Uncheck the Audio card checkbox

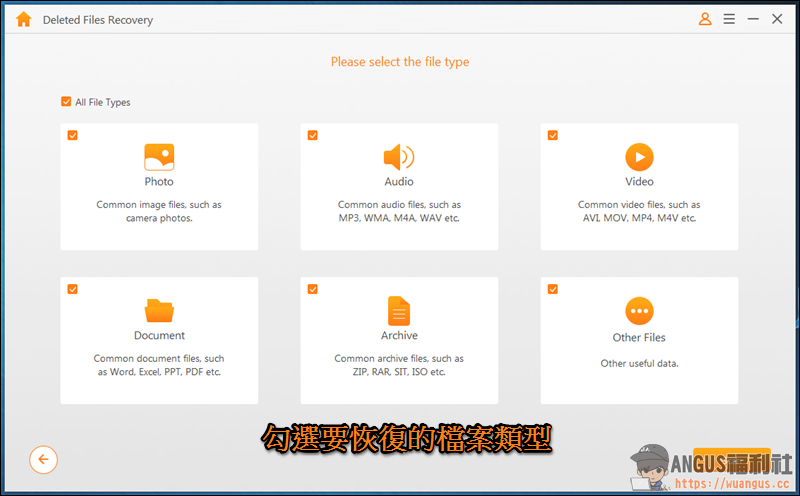[x=313, y=135]
